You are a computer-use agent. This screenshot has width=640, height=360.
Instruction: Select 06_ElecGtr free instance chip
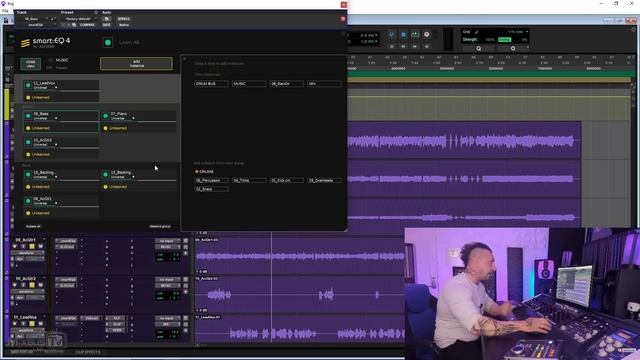tap(286, 84)
